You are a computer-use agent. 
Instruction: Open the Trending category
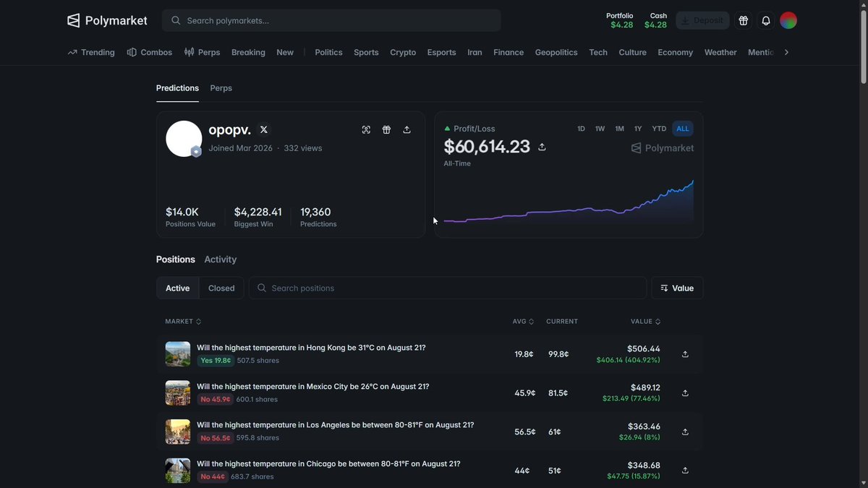point(91,52)
